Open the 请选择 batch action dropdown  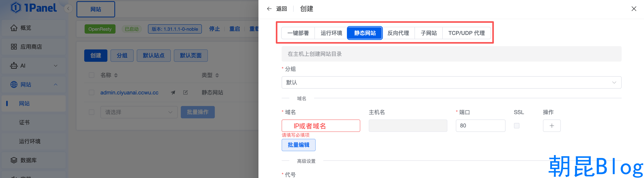click(x=139, y=112)
